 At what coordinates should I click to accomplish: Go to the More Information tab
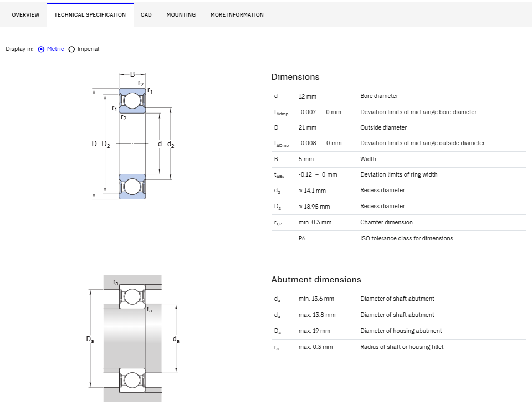click(237, 15)
